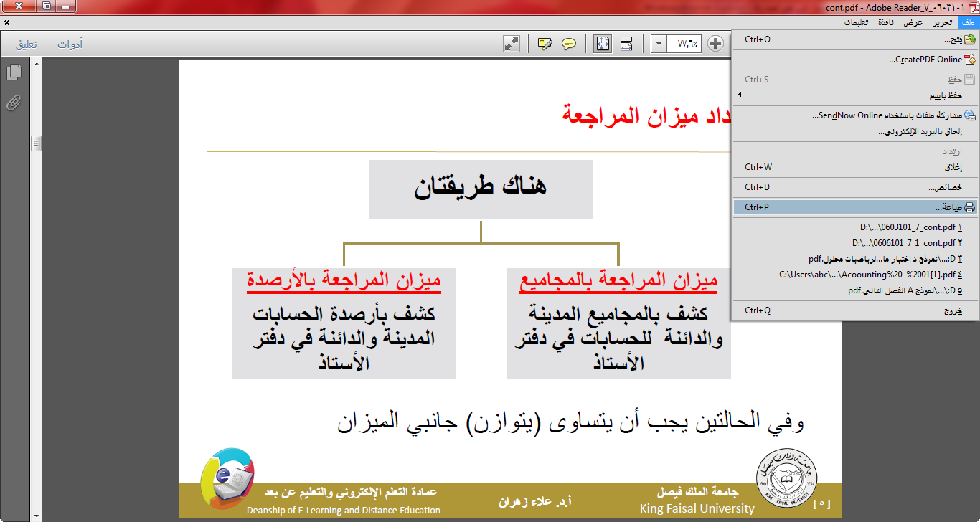Screen dimensions: 980x522
Task: Choose SendNow Online file sharing entry
Action: tap(854, 115)
